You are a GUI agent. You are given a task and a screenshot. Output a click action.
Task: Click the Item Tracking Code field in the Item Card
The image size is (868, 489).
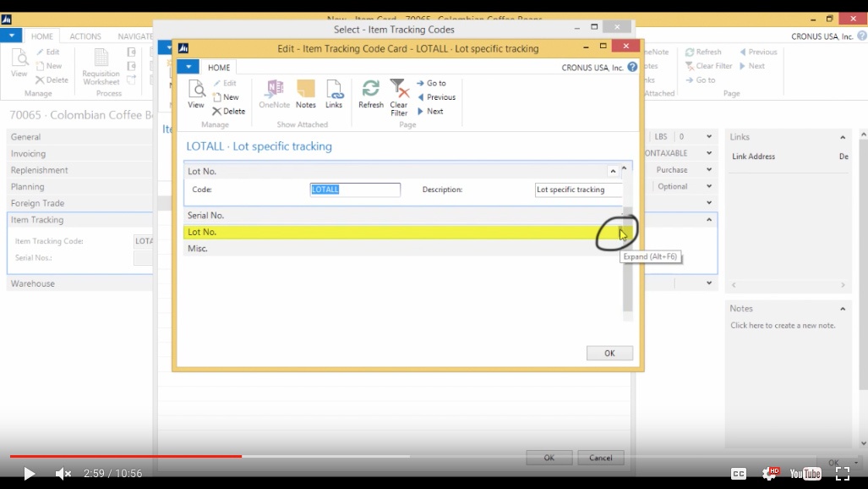click(x=144, y=241)
